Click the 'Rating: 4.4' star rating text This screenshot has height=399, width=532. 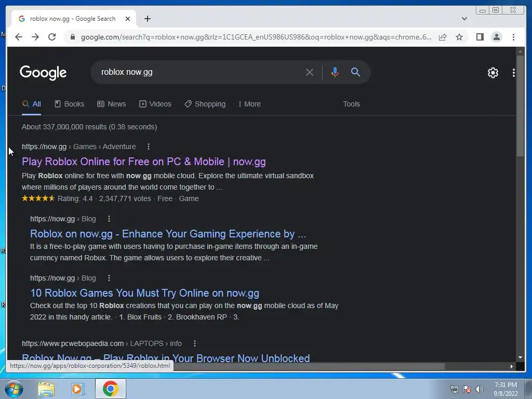[x=75, y=198]
